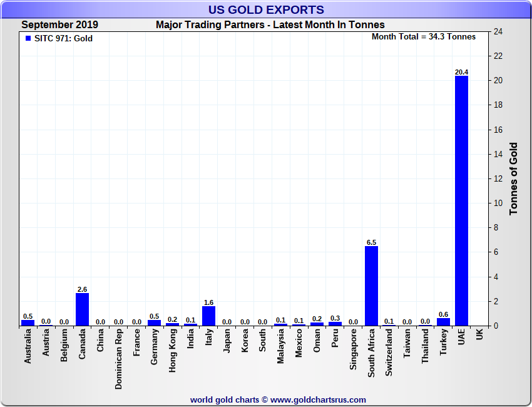
Task: Click the 'China' axis label
Action: [100, 340]
